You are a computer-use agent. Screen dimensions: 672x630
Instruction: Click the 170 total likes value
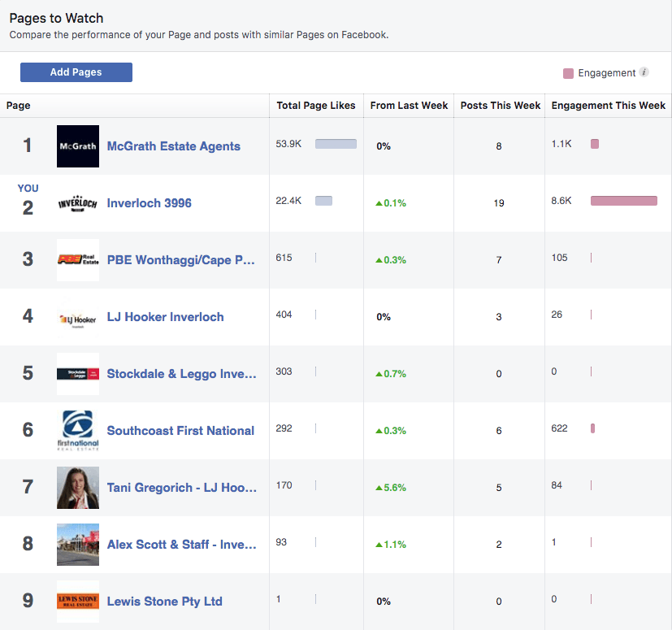(284, 485)
